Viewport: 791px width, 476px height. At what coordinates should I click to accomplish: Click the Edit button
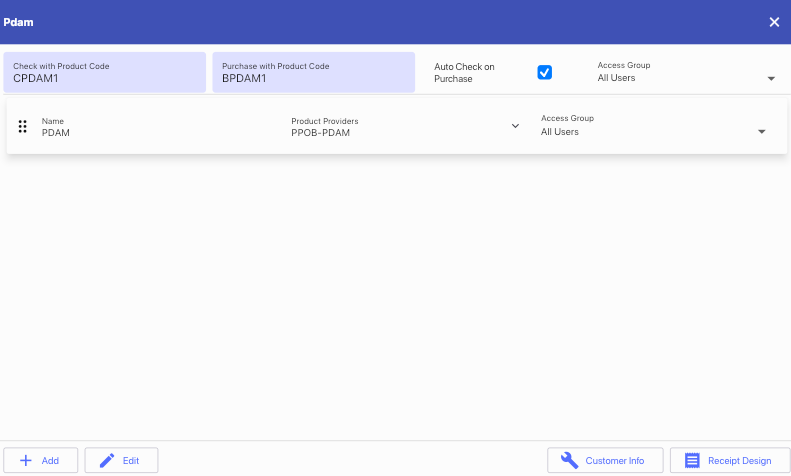pyautogui.click(x=121, y=460)
